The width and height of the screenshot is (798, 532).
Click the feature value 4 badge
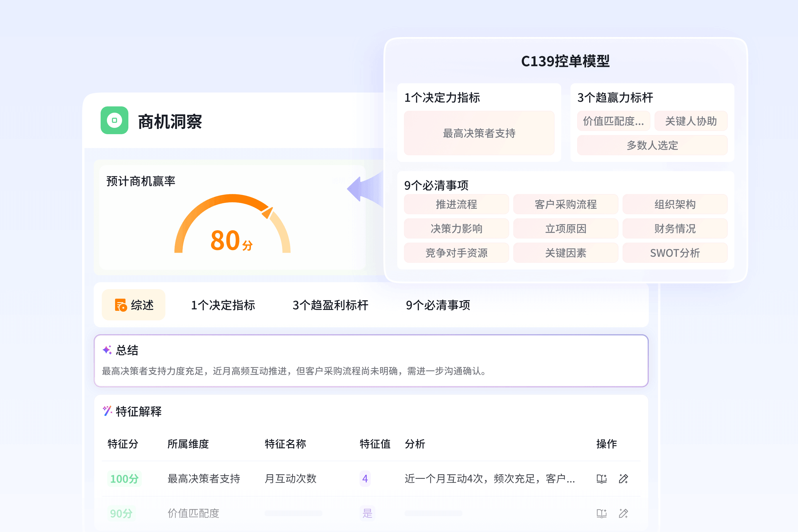365,479
